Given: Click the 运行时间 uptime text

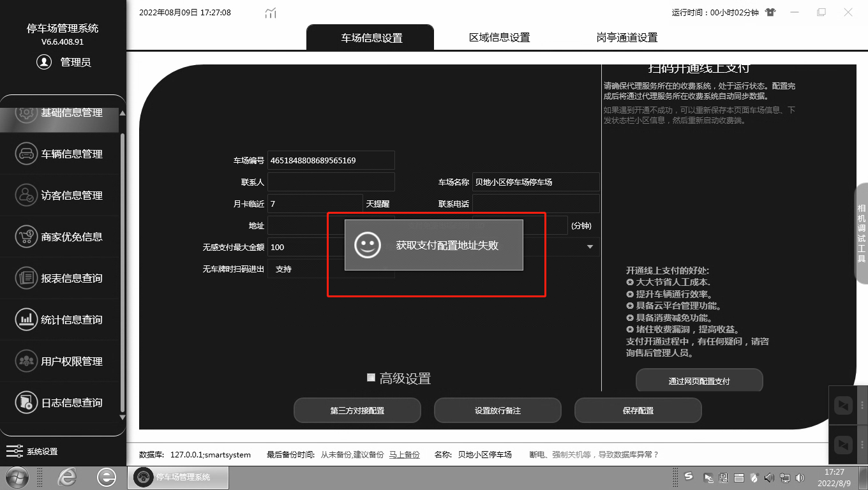Looking at the screenshot, I should (715, 12).
